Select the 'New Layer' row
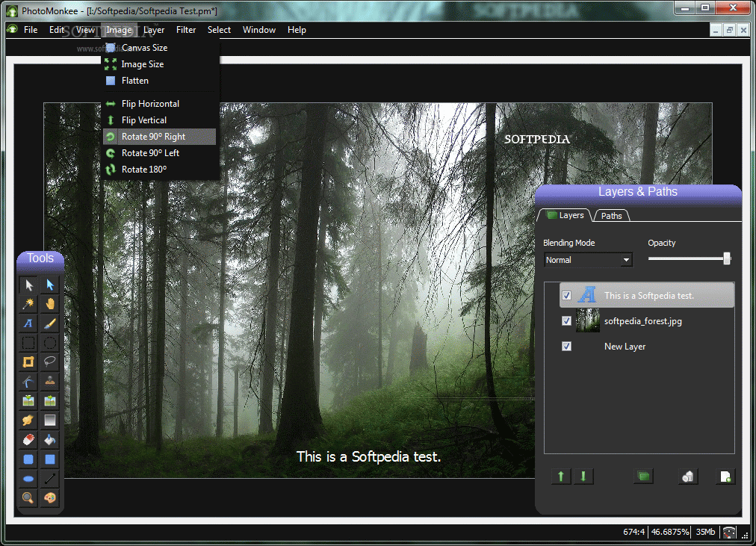This screenshot has width=756, height=546. [x=646, y=346]
